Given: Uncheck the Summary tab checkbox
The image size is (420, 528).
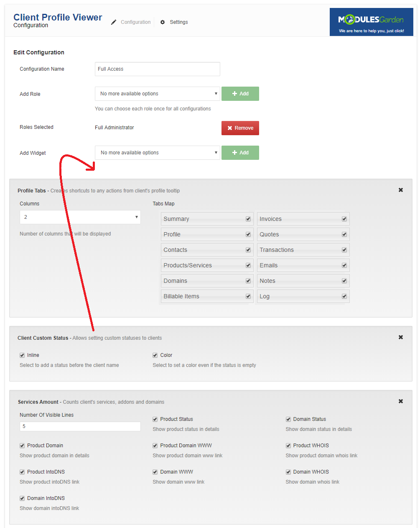Looking at the screenshot, I should 248,219.
